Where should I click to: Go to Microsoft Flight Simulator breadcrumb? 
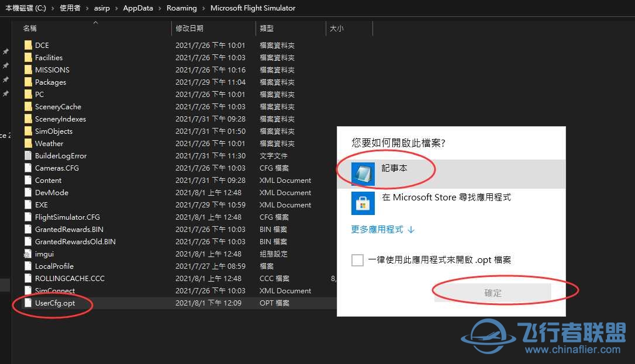coord(253,8)
